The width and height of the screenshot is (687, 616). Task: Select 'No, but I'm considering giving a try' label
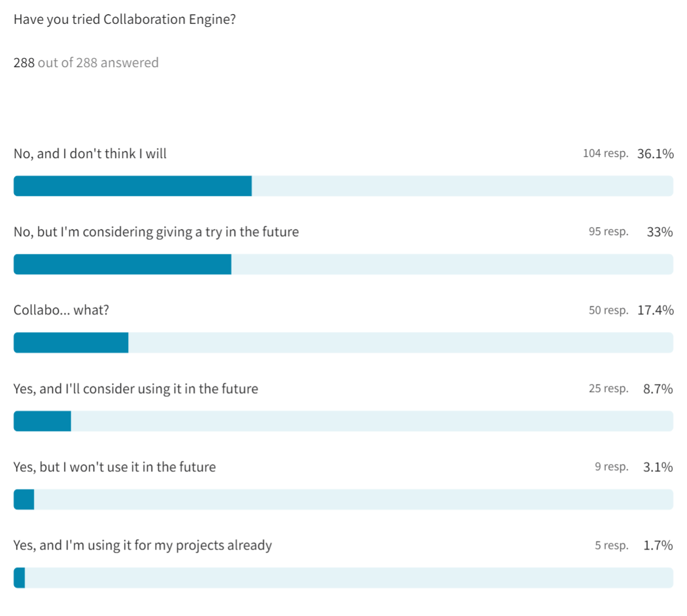pos(156,232)
